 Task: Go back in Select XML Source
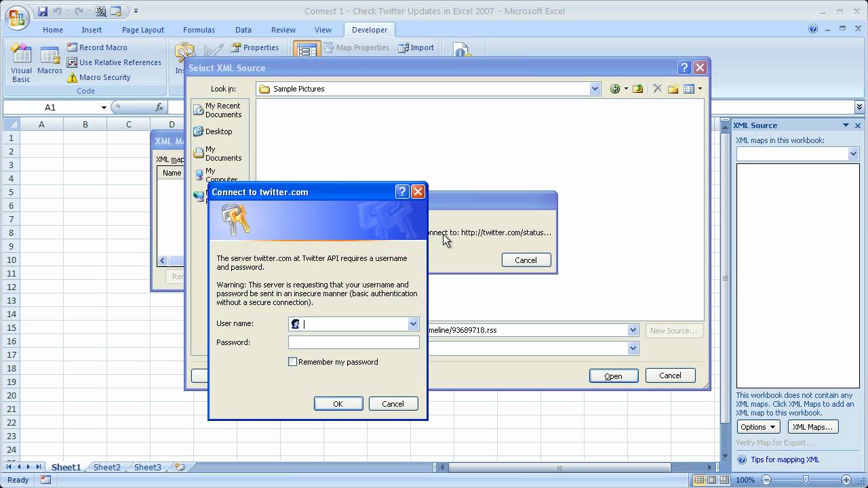coord(614,89)
